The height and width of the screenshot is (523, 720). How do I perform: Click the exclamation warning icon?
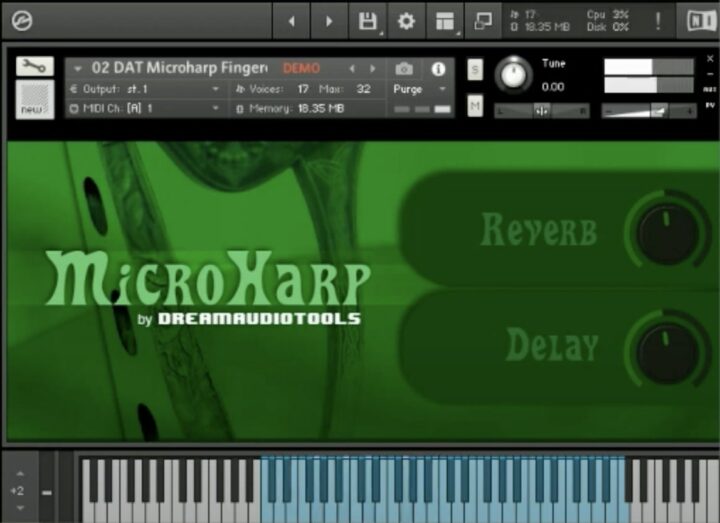(x=657, y=21)
